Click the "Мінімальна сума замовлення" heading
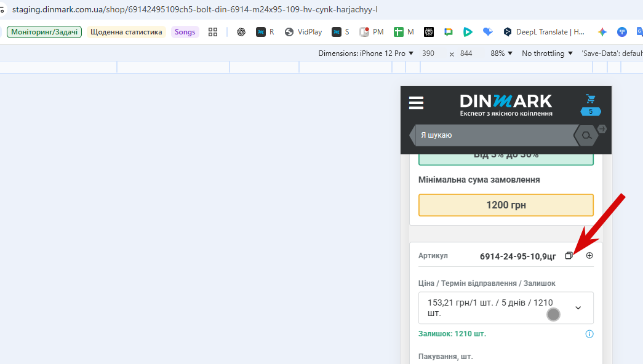 click(479, 180)
